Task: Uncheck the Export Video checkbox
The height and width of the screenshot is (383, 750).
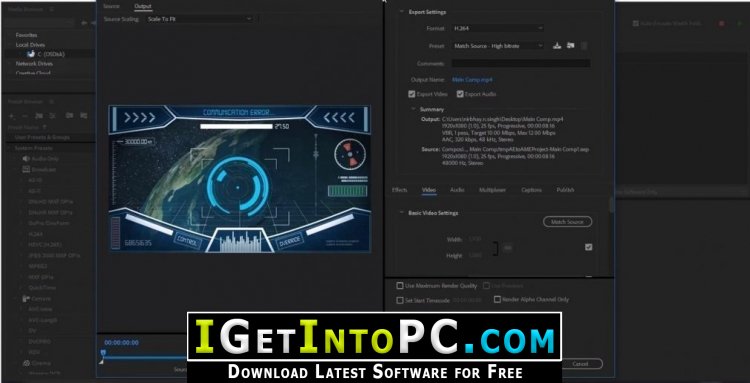Action: (x=411, y=94)
